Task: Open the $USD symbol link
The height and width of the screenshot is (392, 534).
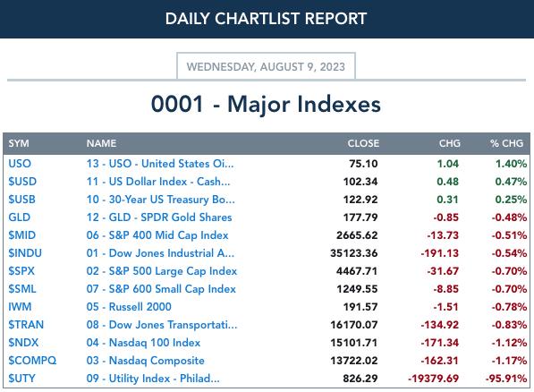Action: [x=22, y=182]
